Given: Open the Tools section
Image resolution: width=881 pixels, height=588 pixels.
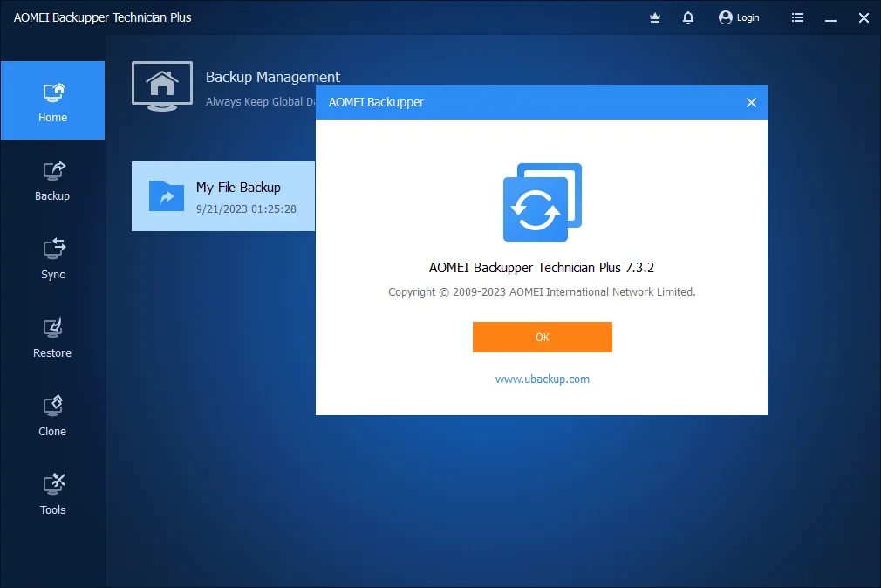Looking at the screenshot, I should click(x=52, y=495).
